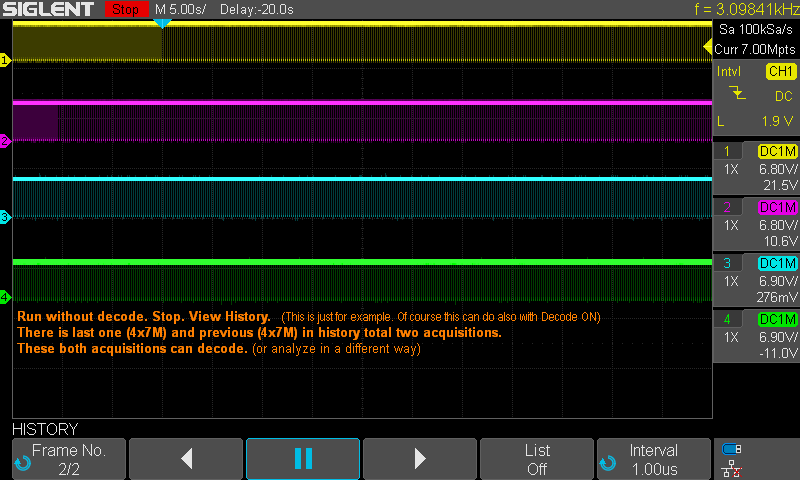Click the falling edge trigger icon

[x=737, y=93]
